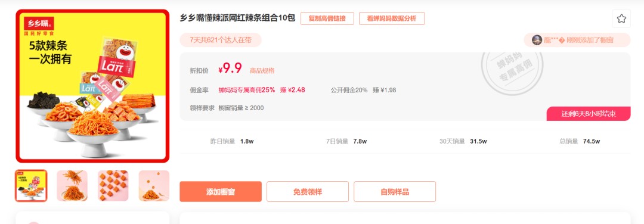Open 看蝉妈妈数据分析

[x=391, y=18]
